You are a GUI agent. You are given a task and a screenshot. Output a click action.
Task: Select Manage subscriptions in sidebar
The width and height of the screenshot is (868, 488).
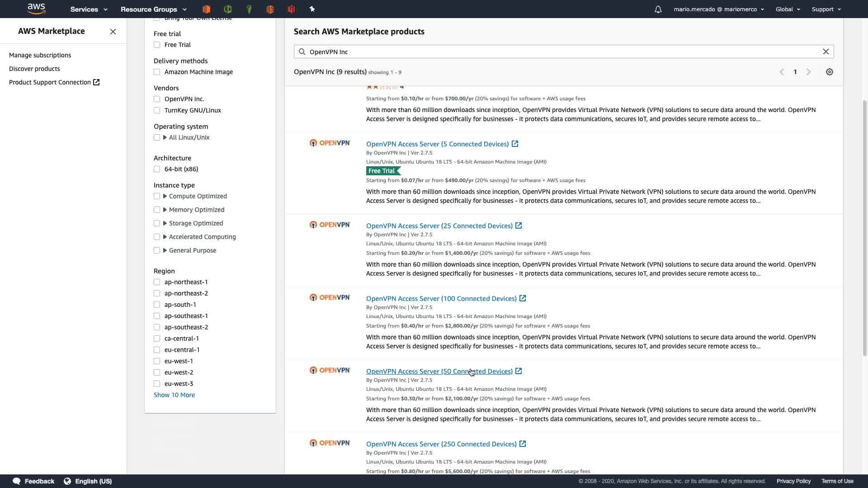click(40, 55)
